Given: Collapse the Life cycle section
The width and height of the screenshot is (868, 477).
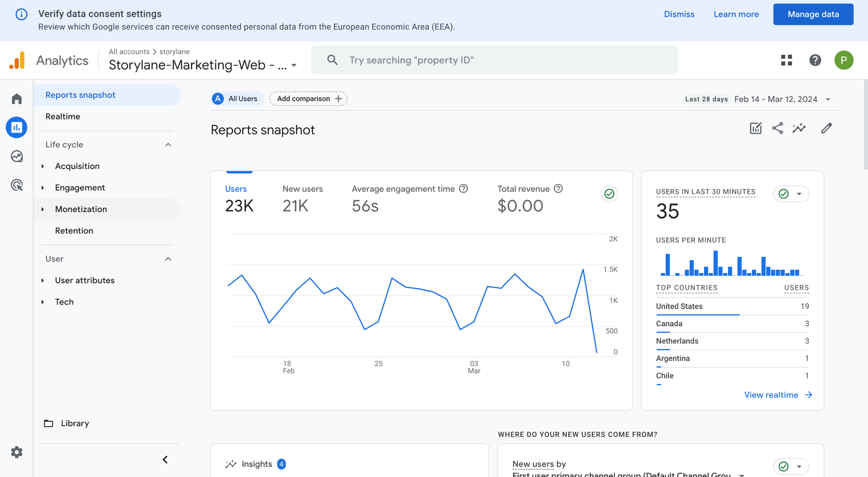Looking at the screenshot, I should (x=168, y=145).
